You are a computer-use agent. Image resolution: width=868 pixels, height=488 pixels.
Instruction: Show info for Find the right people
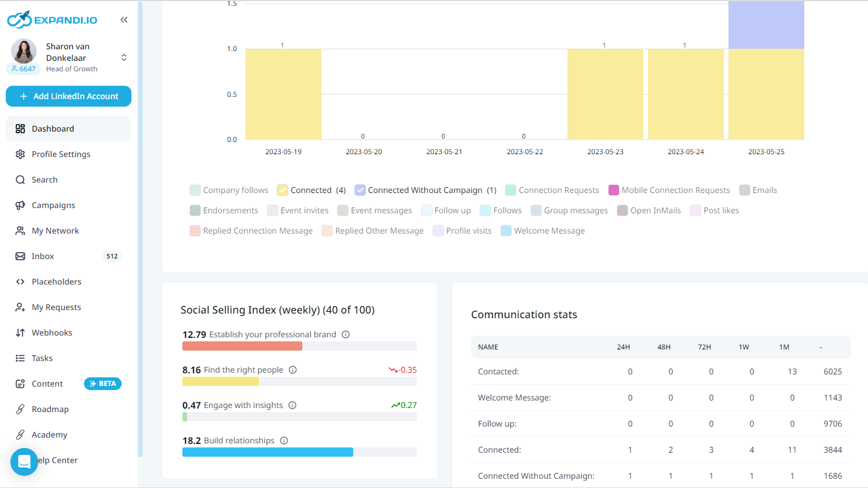[293, 370]
